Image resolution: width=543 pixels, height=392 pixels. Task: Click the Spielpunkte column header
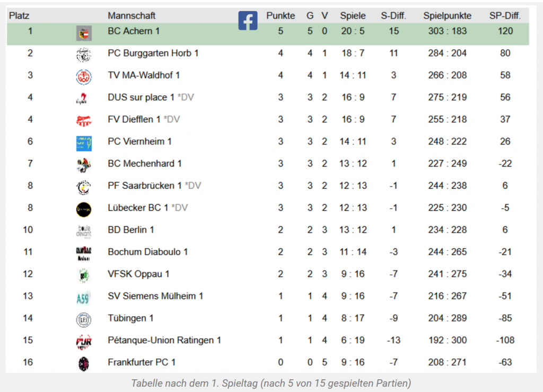coord(447,16)
